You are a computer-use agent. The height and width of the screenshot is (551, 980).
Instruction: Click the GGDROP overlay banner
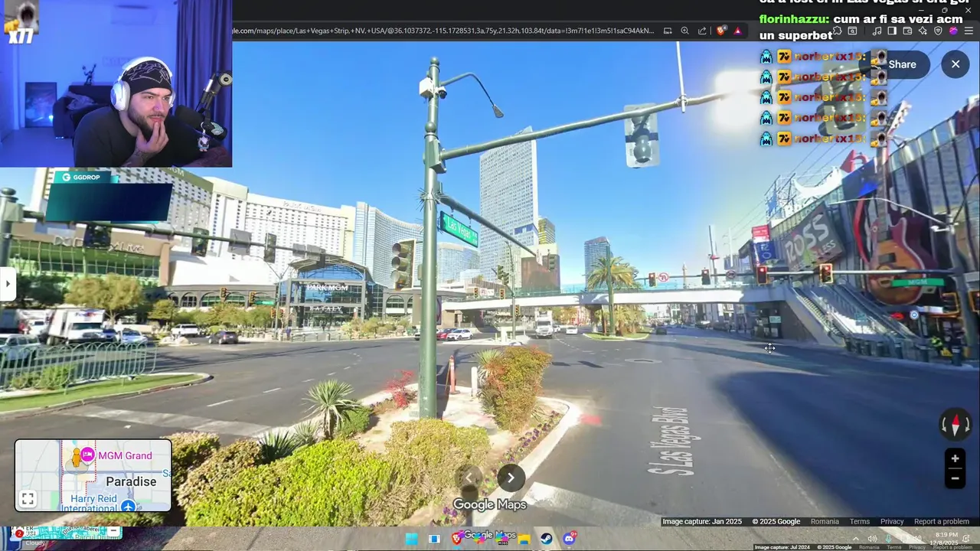[109, 197]
